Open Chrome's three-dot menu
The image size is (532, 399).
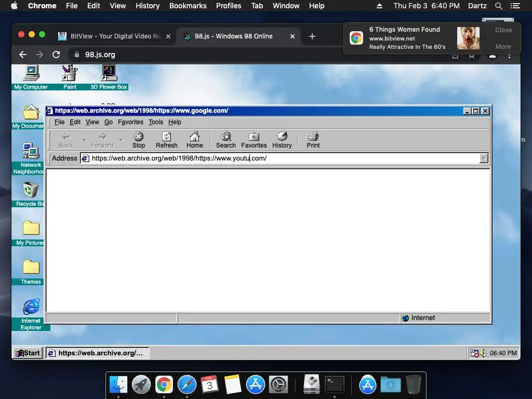click(x=509, y=56)
